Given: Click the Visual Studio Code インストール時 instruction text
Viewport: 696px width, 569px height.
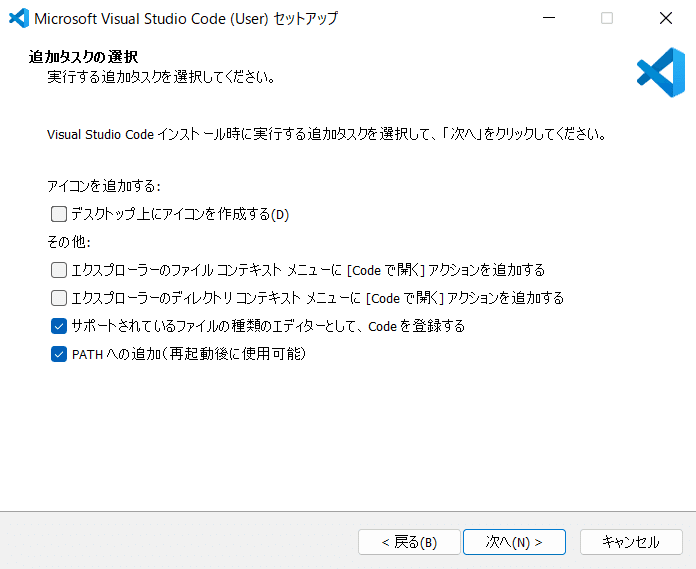Looking at the screenshot, I should (327, 134).
